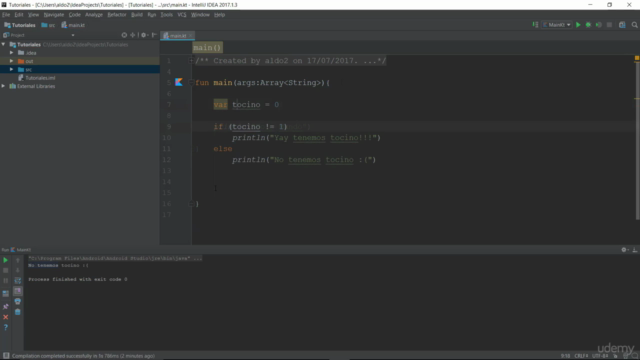Pin the Run tab
640x360 pixels.
coord(6,307)
